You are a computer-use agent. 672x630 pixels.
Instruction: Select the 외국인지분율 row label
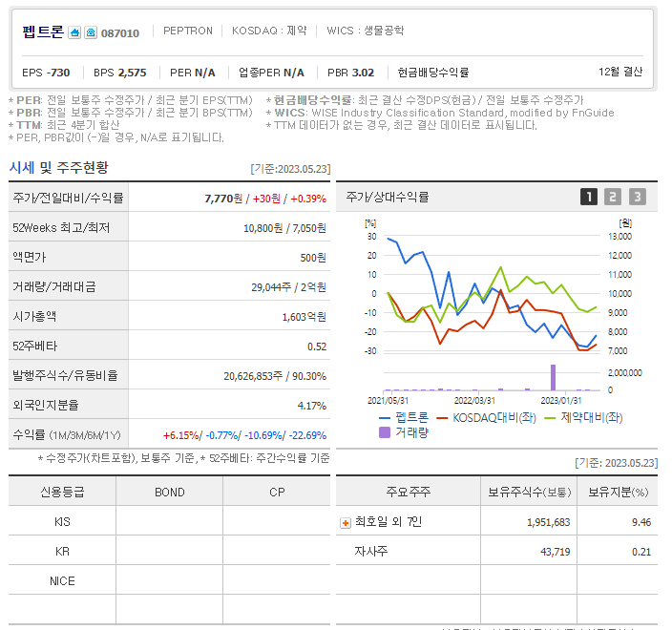click(46, 405)
